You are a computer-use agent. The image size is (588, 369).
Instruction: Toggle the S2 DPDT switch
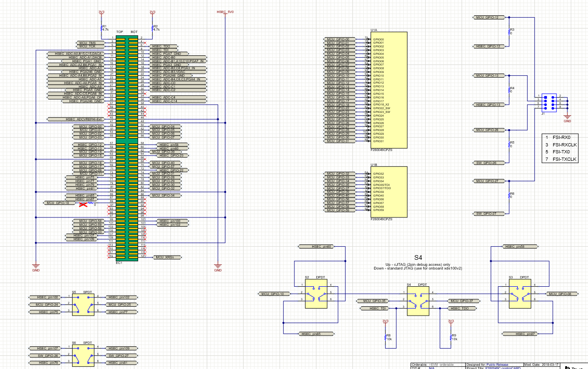pyautogui.click(x=315, y=294)
